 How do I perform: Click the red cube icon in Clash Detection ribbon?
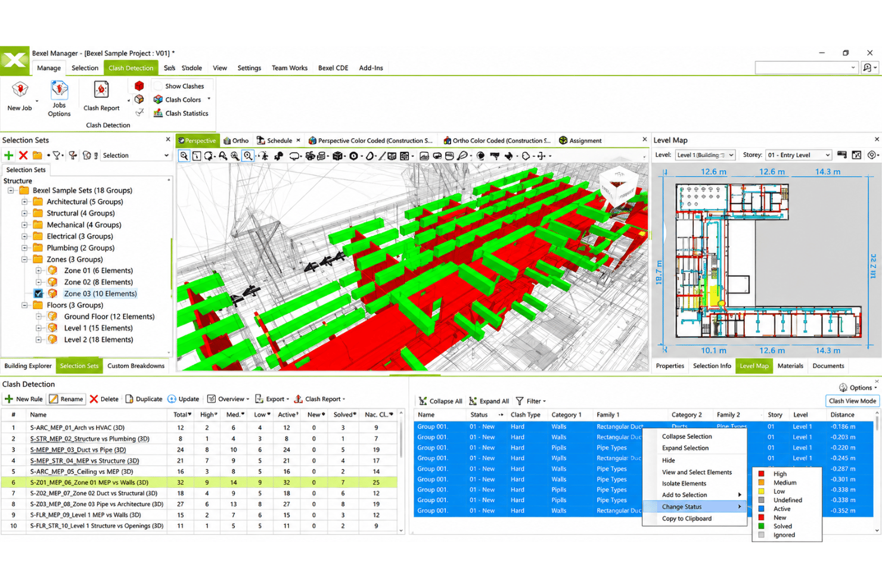[139, 86]
